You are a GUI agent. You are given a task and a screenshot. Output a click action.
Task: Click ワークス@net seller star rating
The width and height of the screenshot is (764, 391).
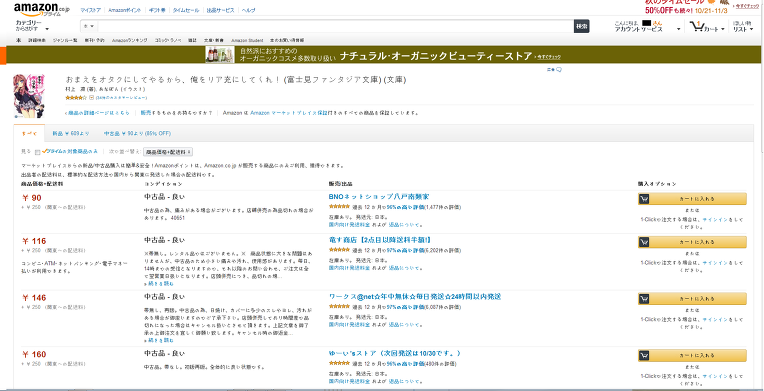coord(339,307)
